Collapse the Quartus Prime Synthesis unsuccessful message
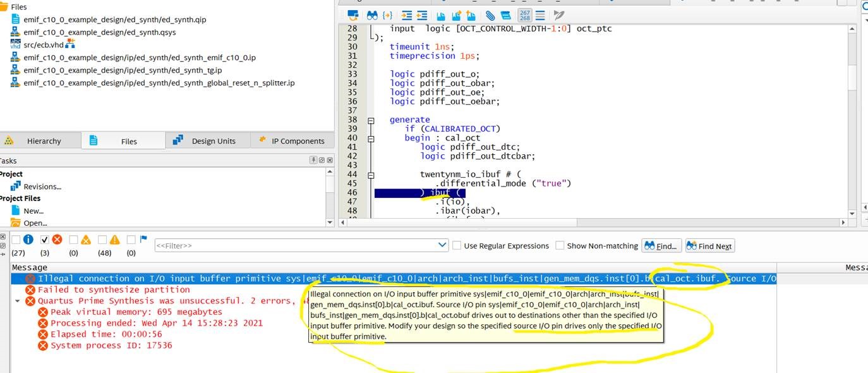868x373 pixels. click(x=17, y=301)
